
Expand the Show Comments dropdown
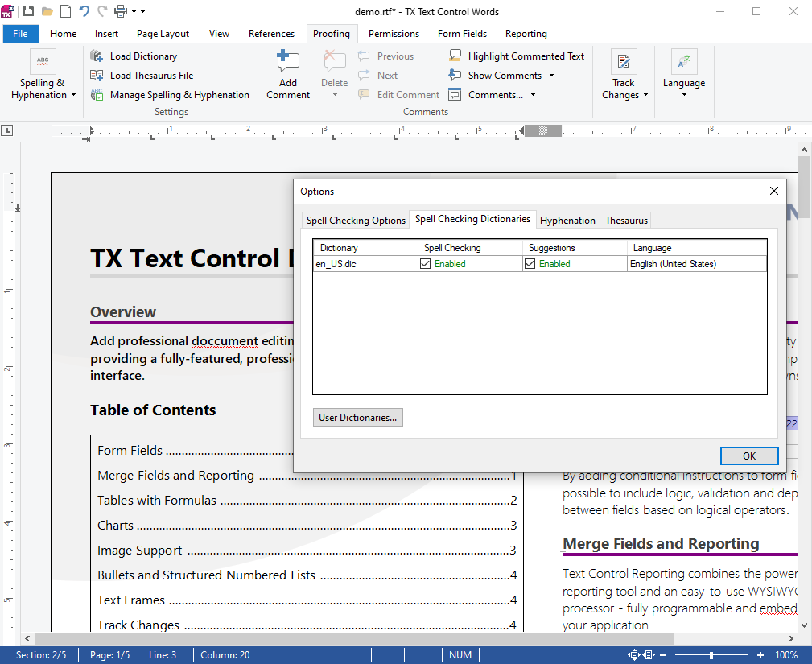pos(550,75)
